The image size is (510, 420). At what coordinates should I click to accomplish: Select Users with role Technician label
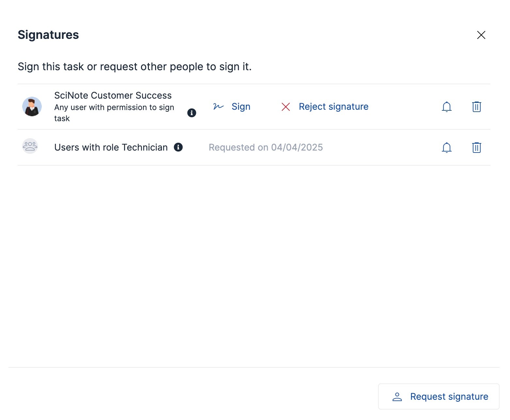click(x=111, y=147)
